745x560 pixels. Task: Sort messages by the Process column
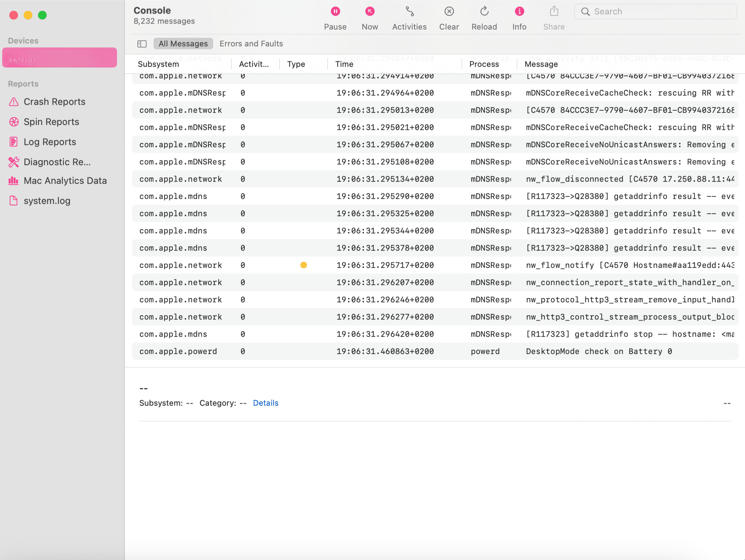click(484, 64)
